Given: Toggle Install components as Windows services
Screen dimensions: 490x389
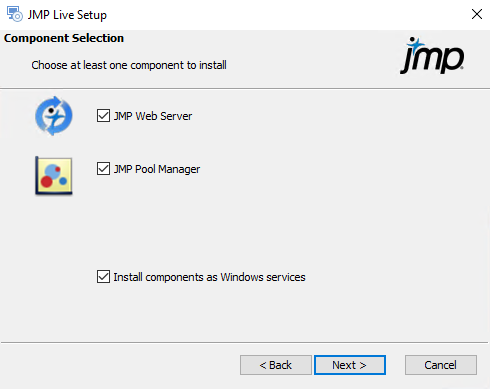Looking at the screenshot, I should [x=103, y=277].
